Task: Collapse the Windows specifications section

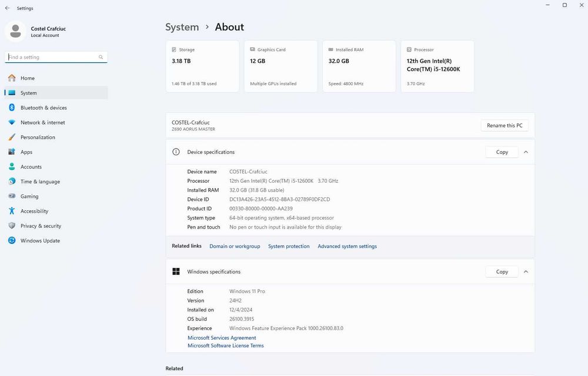Action: coord(526,272)
